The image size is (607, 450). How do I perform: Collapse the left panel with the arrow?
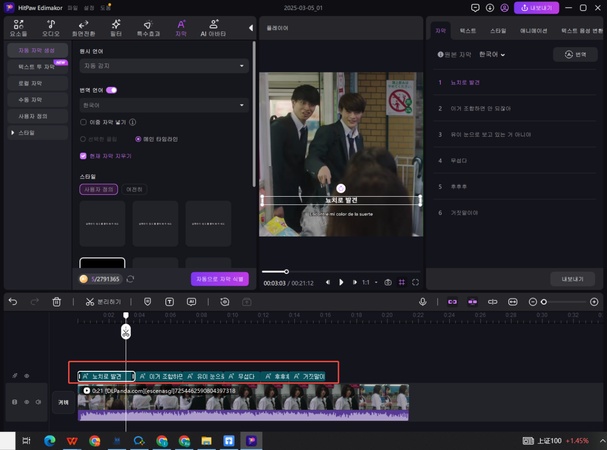point(251,28)
